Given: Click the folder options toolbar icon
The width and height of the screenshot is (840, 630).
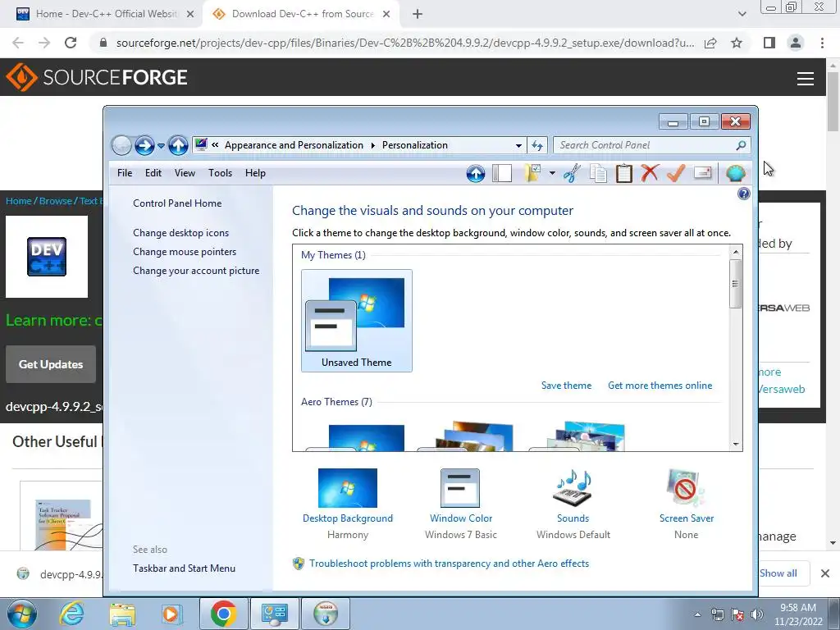Looking at the screenshot, I should click(533, 174).
